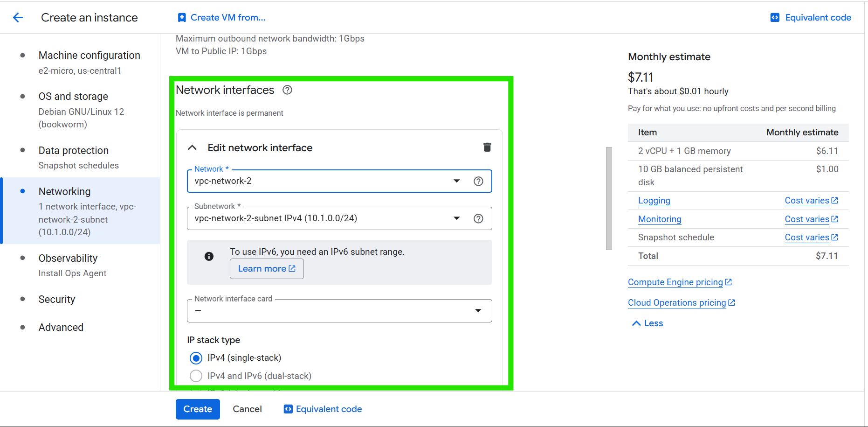Open help for Network interfaces heading

click(287, 90)
